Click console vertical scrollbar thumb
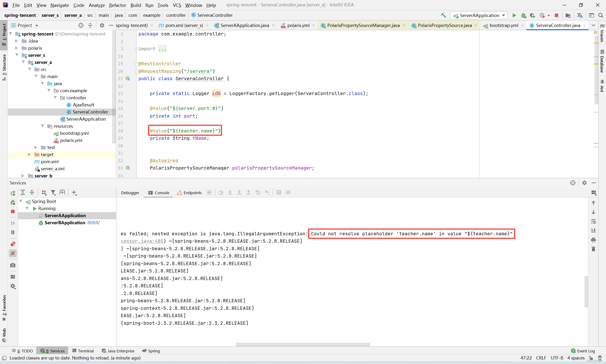The image size is (606, 364). (586, 291)
